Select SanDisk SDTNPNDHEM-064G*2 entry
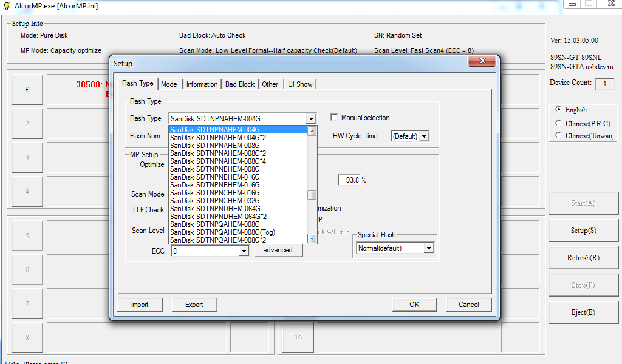622x364 pixels. coord(238,216)
